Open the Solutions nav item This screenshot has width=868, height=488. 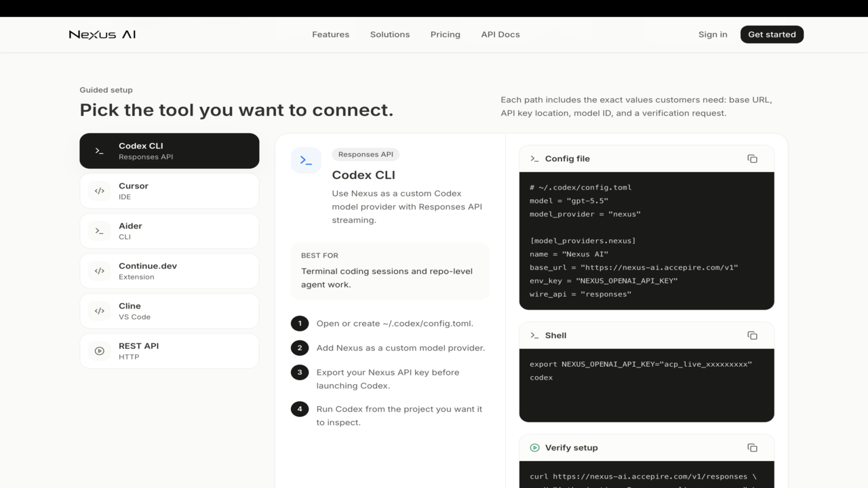(390, 35)
